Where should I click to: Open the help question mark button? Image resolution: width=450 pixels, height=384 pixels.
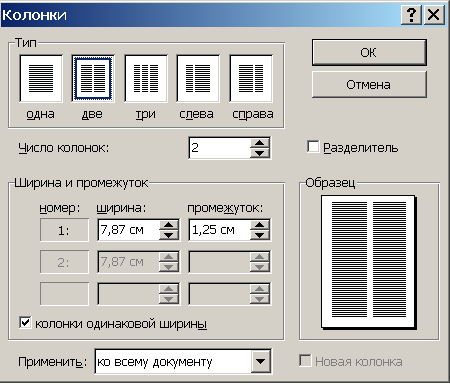tap(411, 15)
